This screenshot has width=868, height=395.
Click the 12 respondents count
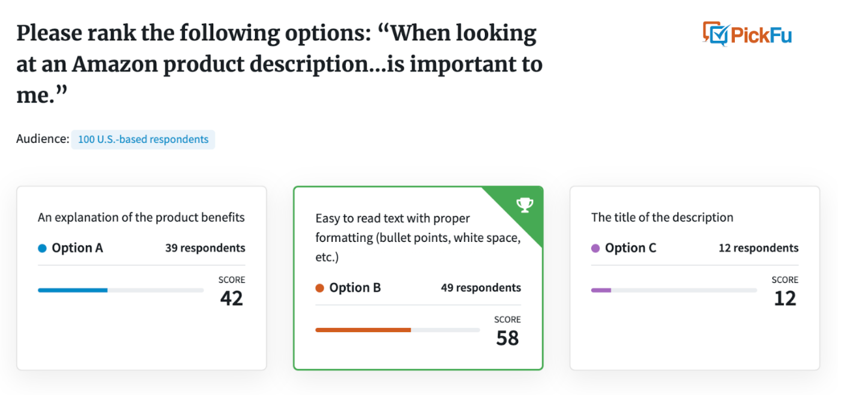pyautogui.click(x=759, y=248)
